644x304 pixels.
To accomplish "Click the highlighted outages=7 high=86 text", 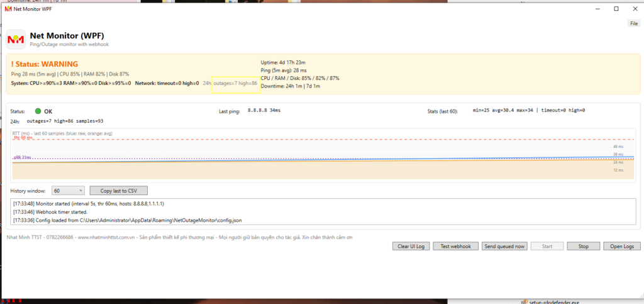I will coord(236,83).
